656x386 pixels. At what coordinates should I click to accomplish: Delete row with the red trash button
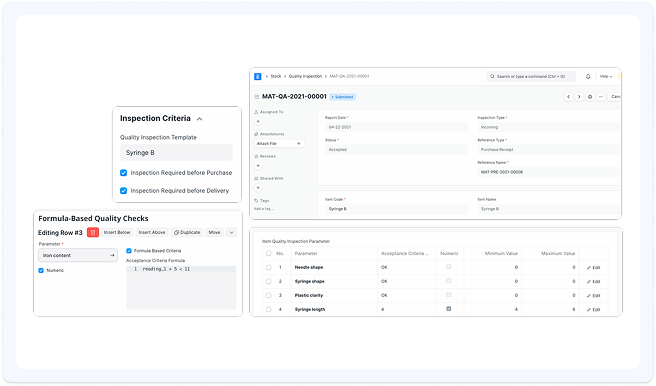(x=93, y=233)
